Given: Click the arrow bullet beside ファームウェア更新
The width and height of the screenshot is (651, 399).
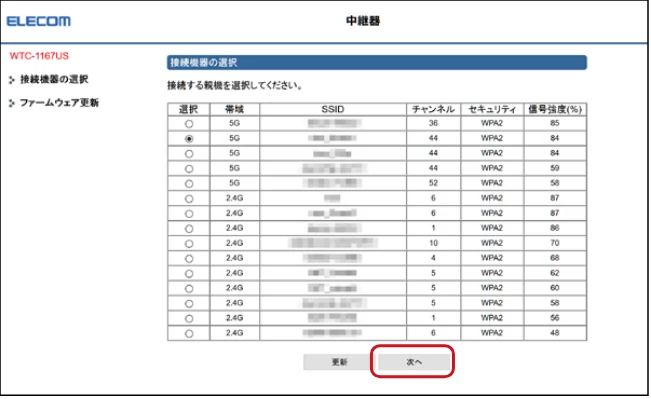Looking at the screenshot, I should 12,103.
